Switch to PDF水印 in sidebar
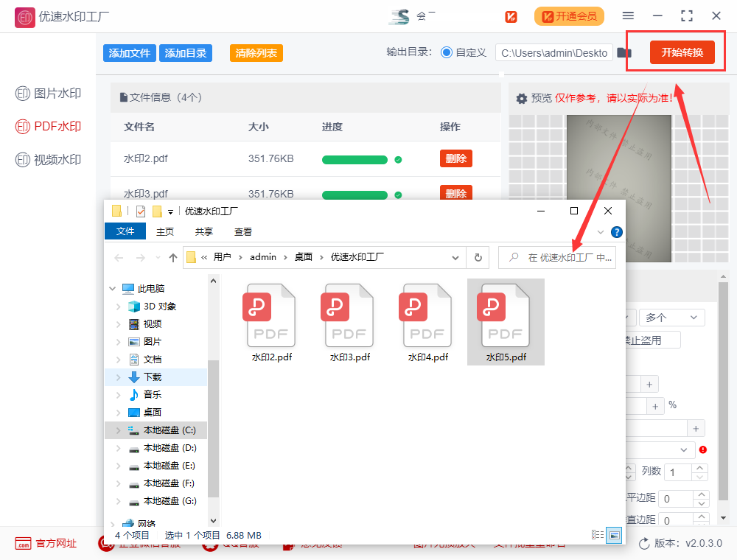The image size is (737, 560). 48,127
